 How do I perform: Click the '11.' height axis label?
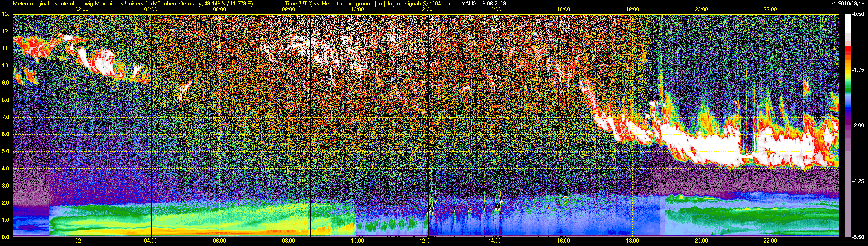(x=5, y=49)
